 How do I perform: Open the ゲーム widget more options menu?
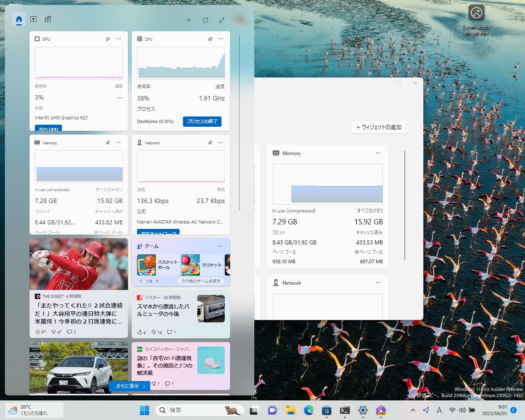click(220, 246)
